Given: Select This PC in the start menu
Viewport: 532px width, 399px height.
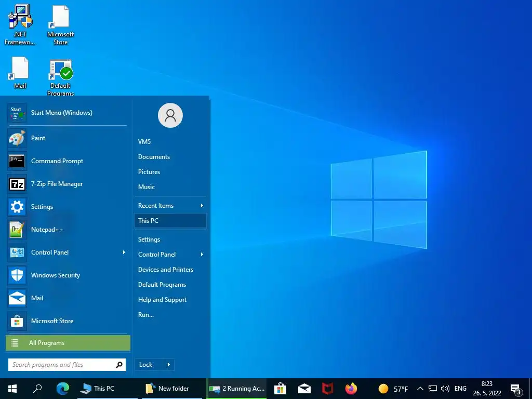Looking at the screenshot, I should [x=170, y=220].
